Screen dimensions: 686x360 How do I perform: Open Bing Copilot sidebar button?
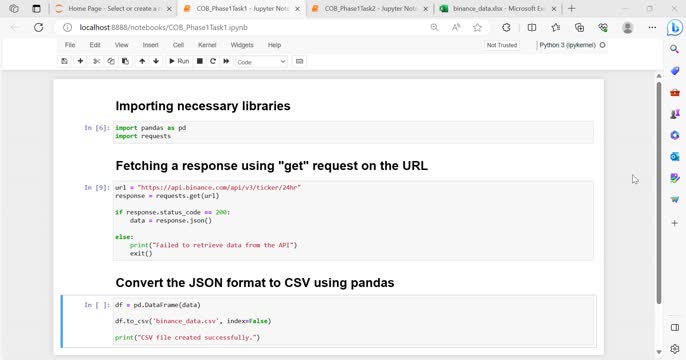pos(675,28)
